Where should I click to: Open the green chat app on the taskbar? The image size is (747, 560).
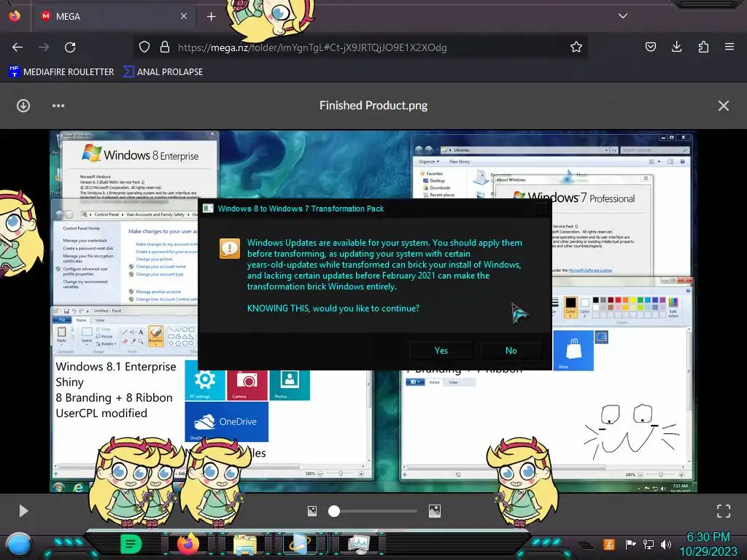tap(131, 544)
